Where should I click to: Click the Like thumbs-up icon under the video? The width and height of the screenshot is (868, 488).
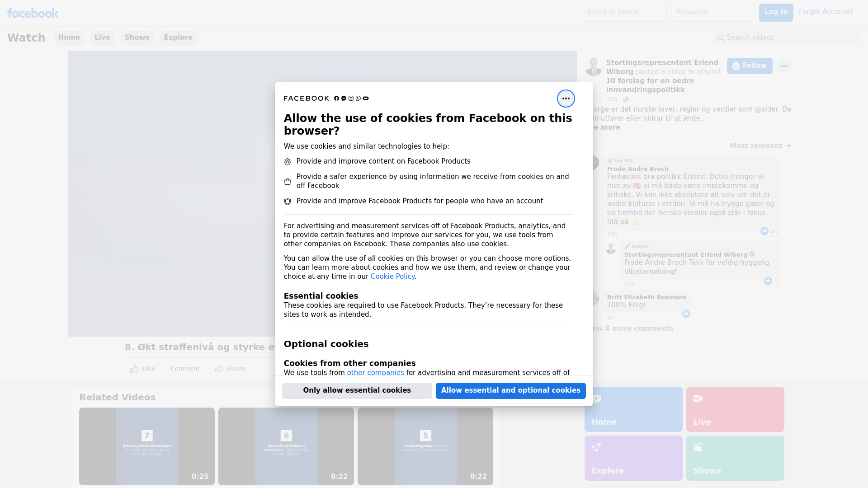tap(134, 369)
